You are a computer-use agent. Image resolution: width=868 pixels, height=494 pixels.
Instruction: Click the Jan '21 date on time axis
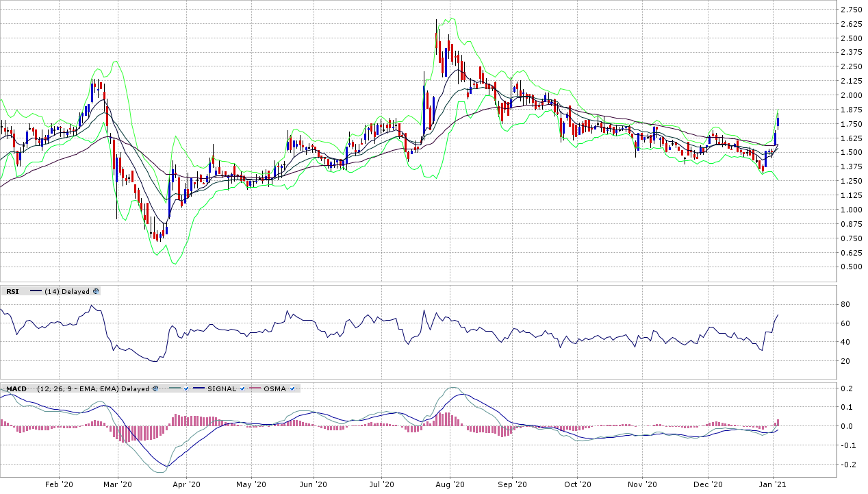774,484
